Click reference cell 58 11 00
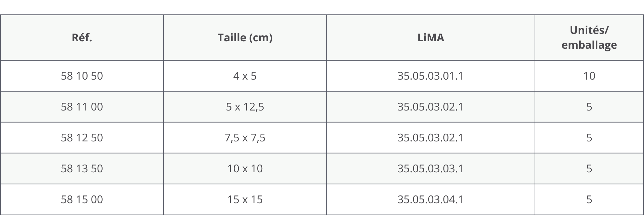 [x=82, y=107]
